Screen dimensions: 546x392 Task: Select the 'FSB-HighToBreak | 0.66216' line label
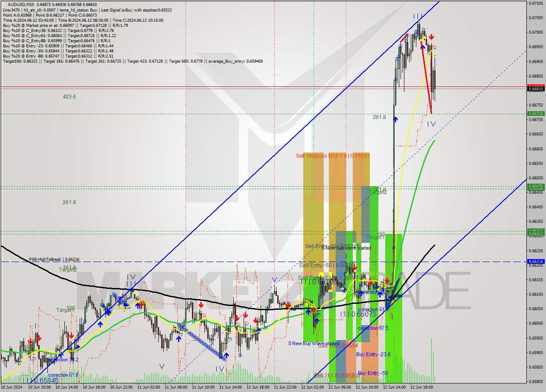54,259
